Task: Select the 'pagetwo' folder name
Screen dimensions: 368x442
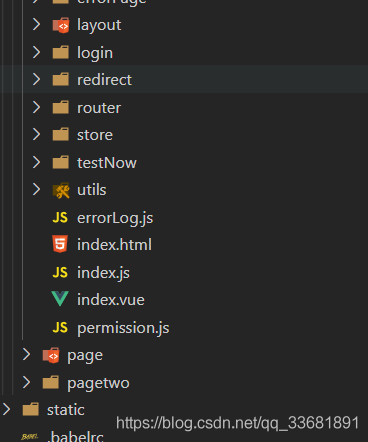Action: tap(98, 384)
